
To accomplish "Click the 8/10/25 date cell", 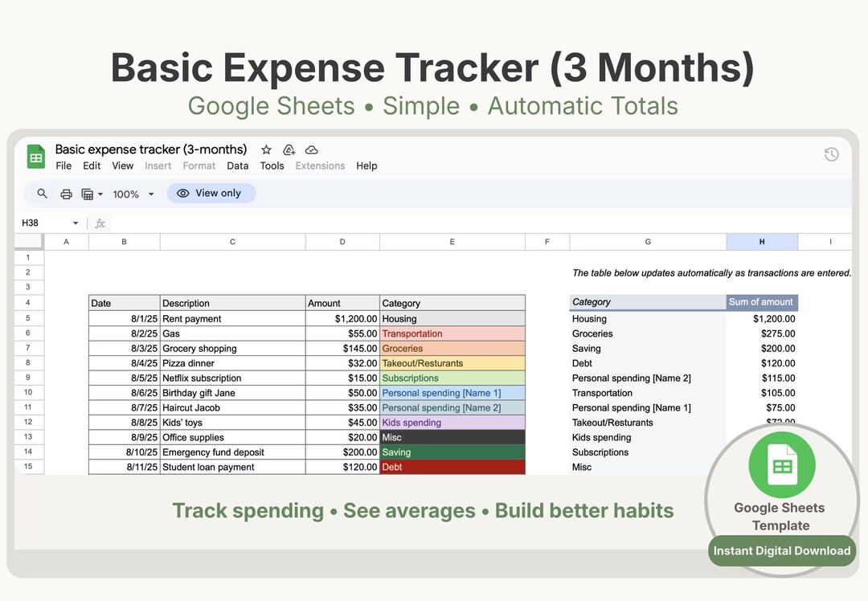I will coord(125,452).
